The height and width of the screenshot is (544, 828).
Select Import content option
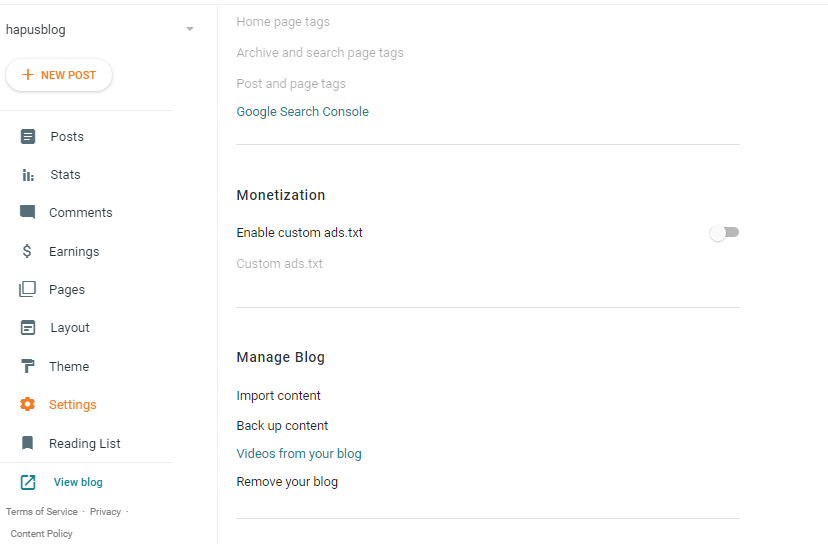278,396
